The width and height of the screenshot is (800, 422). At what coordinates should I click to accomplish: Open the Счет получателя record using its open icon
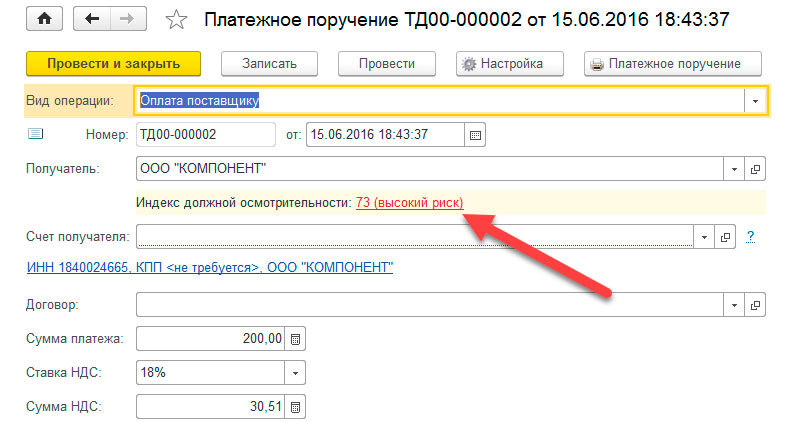coord(726,236)
